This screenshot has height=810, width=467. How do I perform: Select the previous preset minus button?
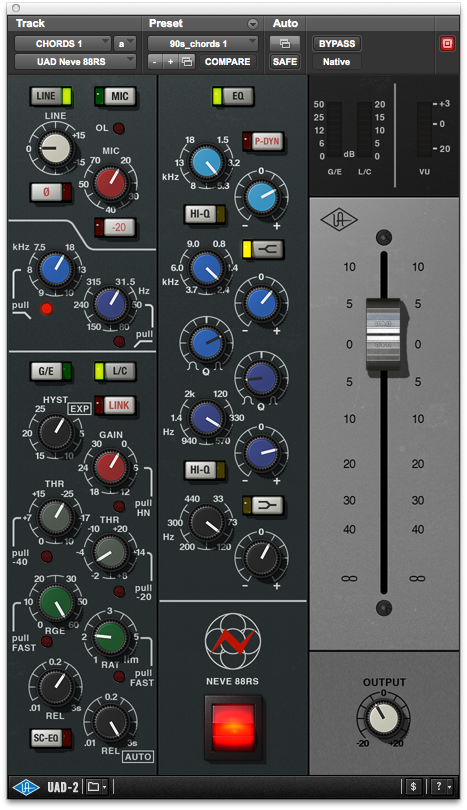154,62
